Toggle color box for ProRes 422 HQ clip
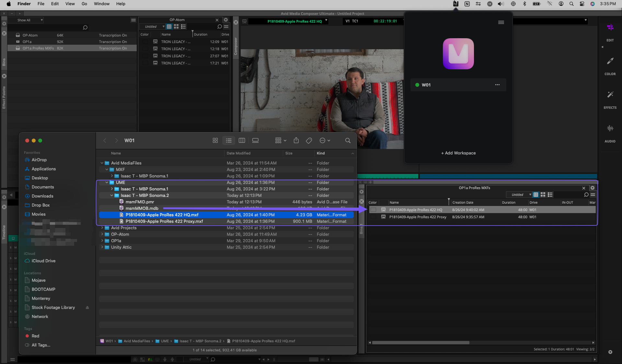The image size is (622, 364). 373,210
